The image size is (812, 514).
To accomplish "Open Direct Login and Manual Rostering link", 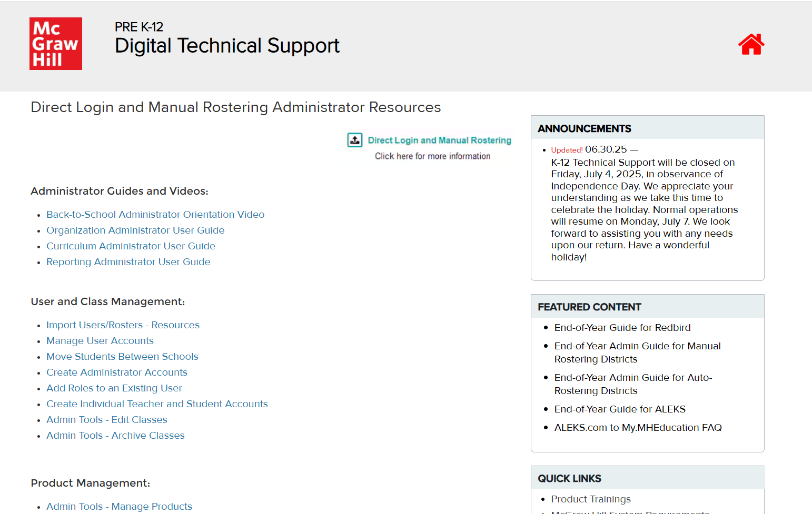I will 439,140.
